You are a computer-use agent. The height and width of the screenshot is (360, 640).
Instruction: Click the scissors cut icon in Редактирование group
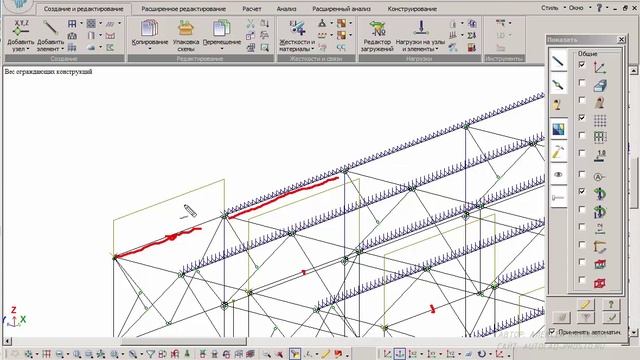(251, 24)
